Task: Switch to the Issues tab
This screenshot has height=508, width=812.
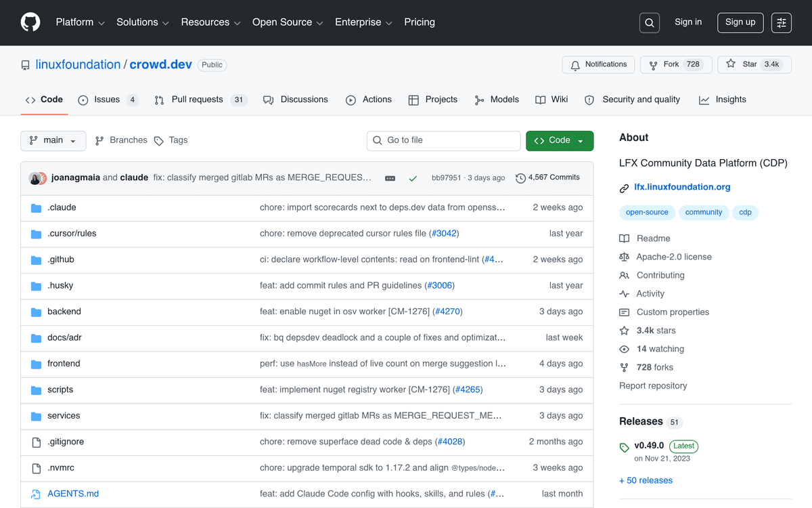Action: point(108,100)
